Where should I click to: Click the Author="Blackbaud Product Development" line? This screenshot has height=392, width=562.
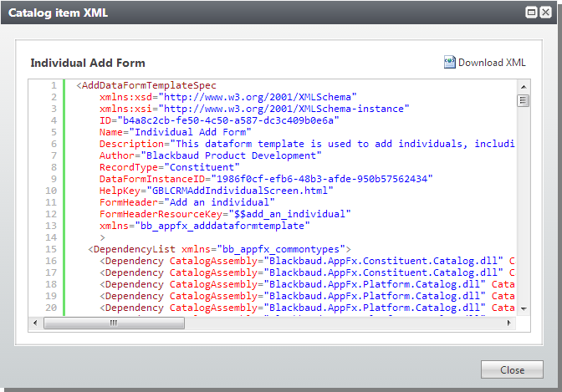(x=211, y=155)
